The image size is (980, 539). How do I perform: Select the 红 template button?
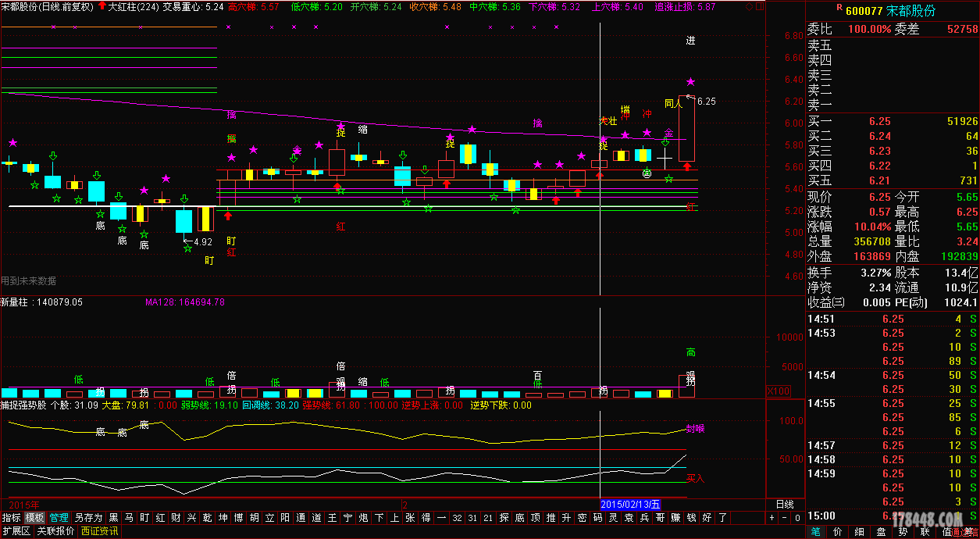point(160,517)
